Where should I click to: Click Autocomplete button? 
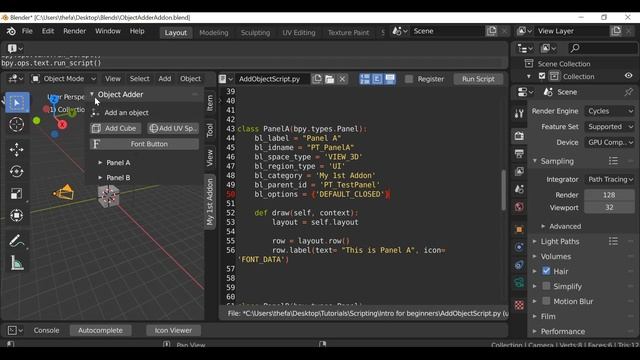coord(100,330)
